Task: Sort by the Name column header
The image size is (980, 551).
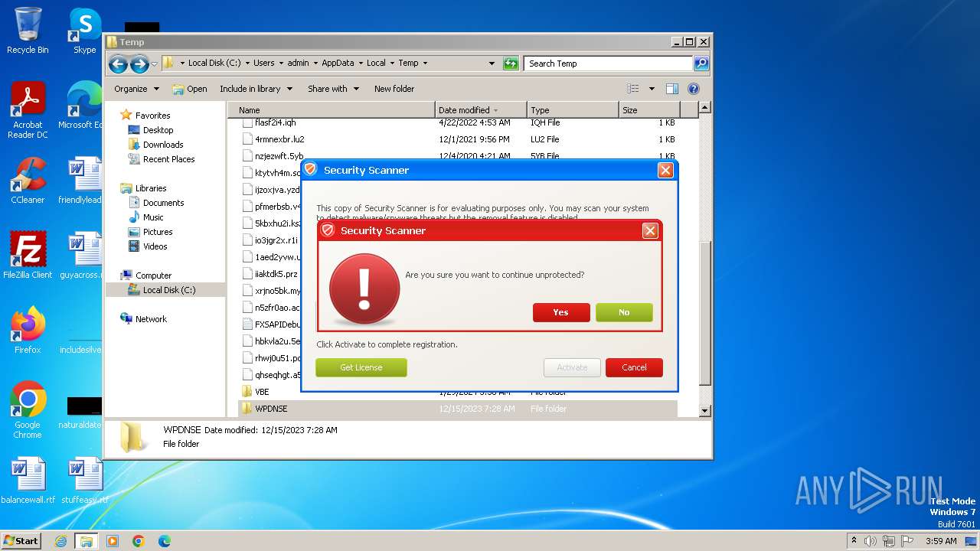Action: 332,110
